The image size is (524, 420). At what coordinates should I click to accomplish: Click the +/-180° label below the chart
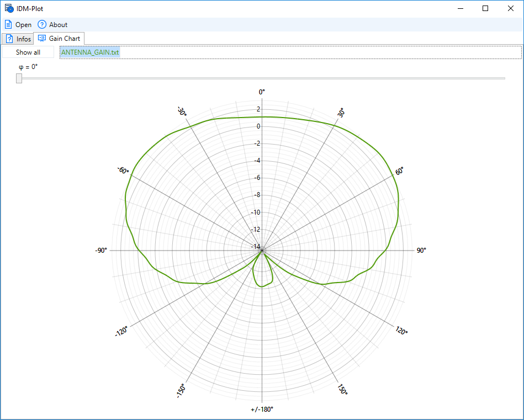(262, 410)
